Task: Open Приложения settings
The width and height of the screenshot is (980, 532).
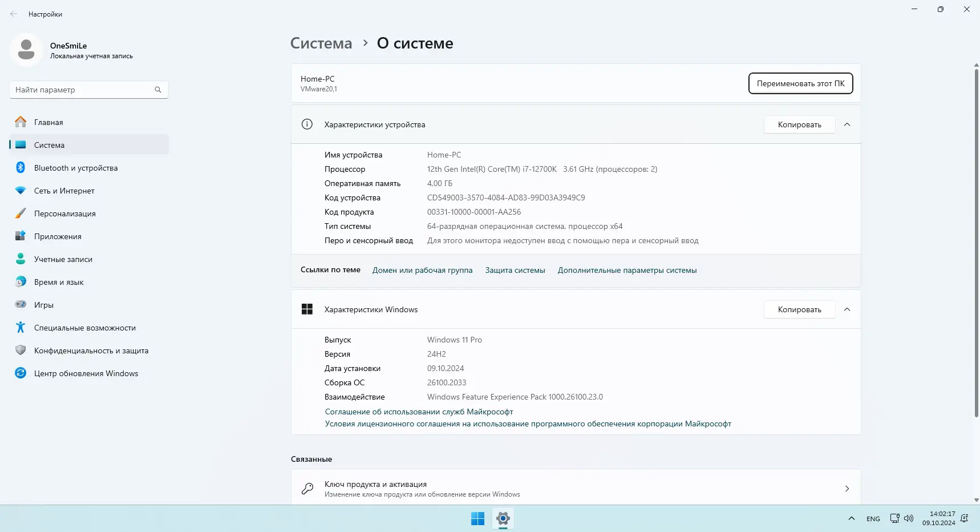Action: 57,236
